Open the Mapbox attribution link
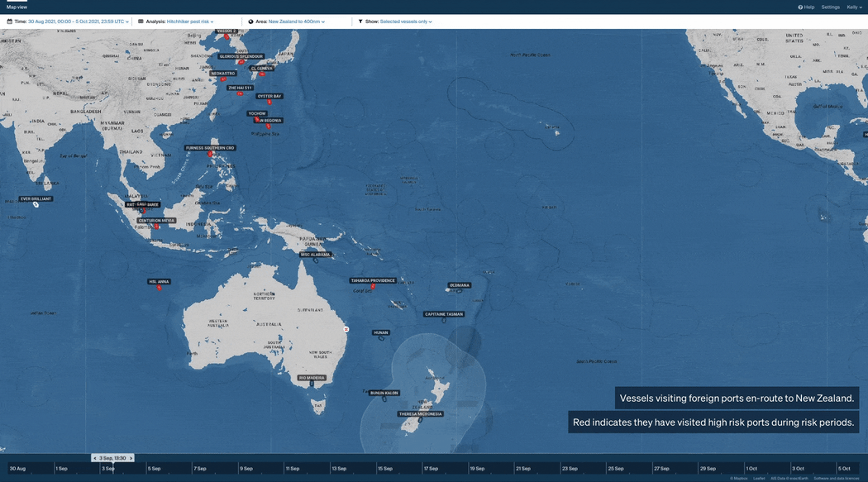This screenshot has height=482, width=868. tap(739, 478)
